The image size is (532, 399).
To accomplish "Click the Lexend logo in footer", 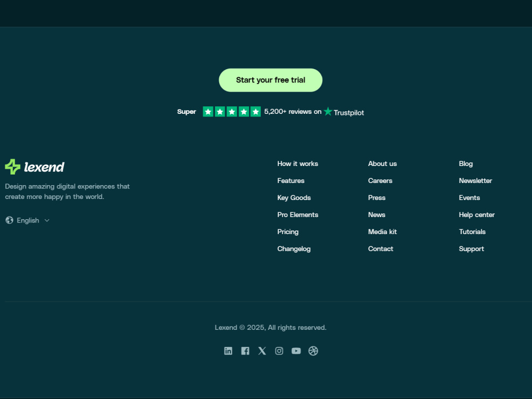I will [x=35, y=167].
